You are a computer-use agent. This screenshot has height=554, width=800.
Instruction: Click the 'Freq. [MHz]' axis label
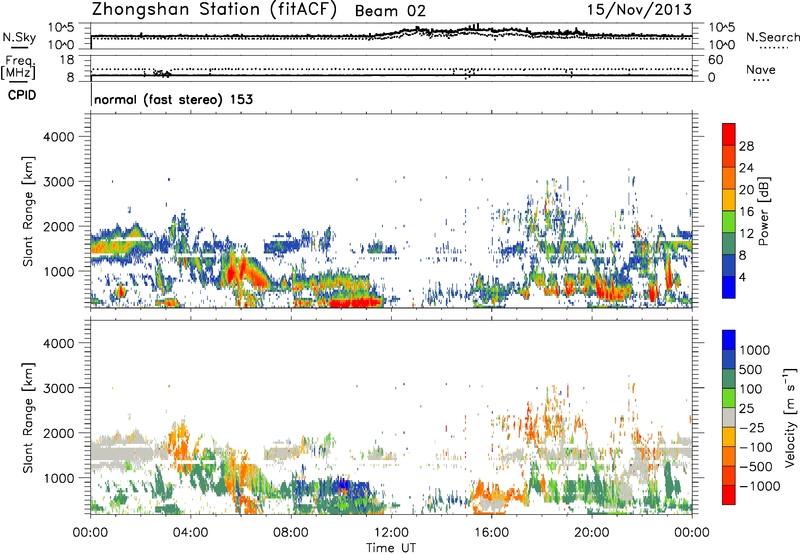pyautogui.click(x=18, y=68)
